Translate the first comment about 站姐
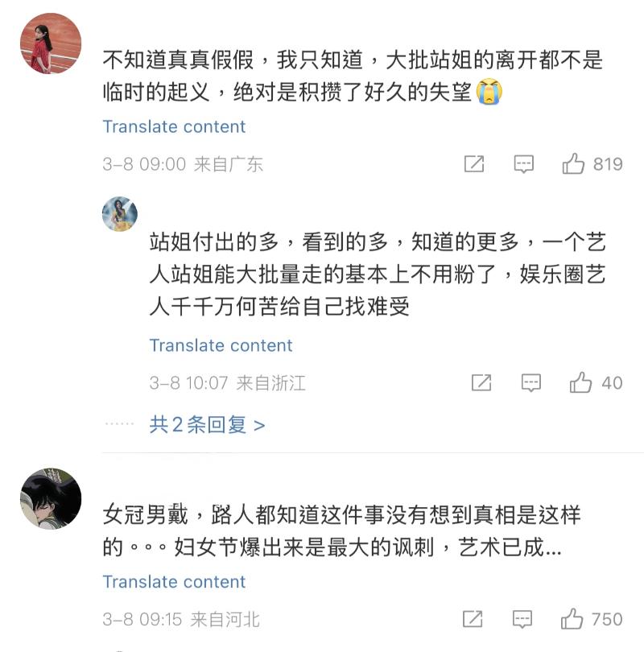This screenshot has height=652, width=644. pos(174,127)
